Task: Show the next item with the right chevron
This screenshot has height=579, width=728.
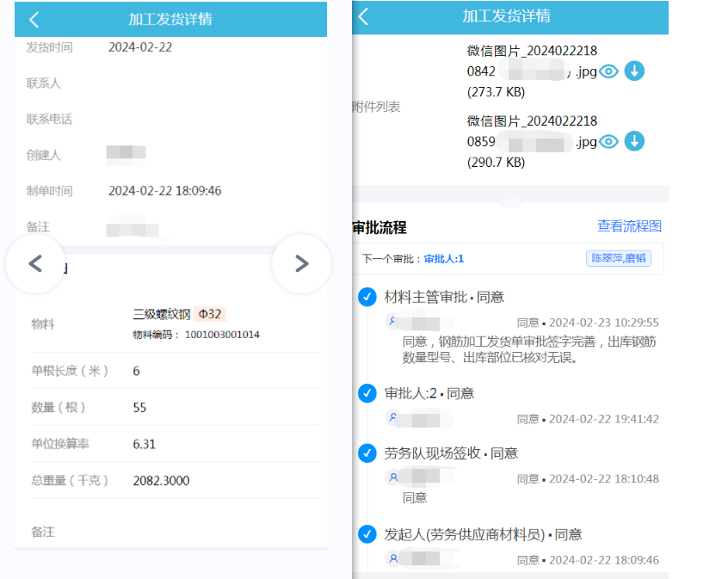Action: click(301, 264)
